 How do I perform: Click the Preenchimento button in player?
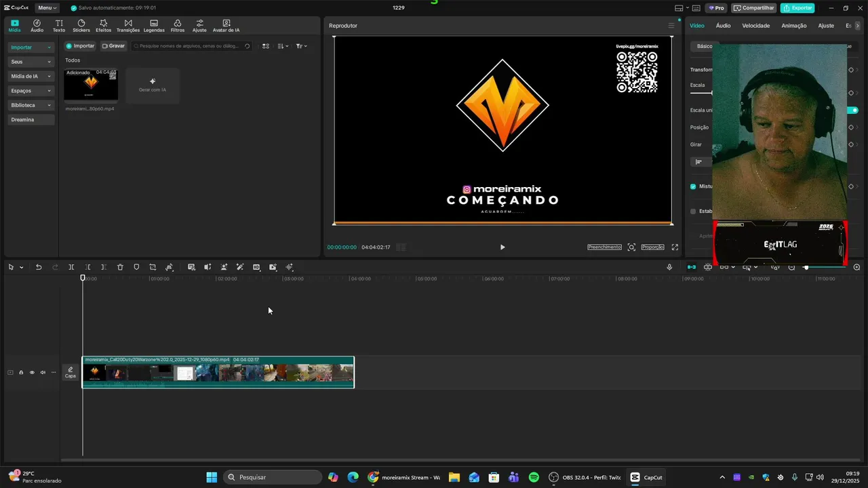coord(604,247)
